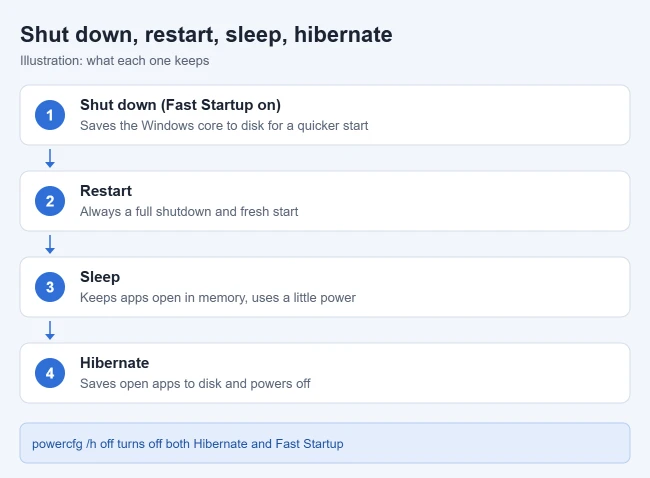Click the "powercfg /h off" note text

188,444
